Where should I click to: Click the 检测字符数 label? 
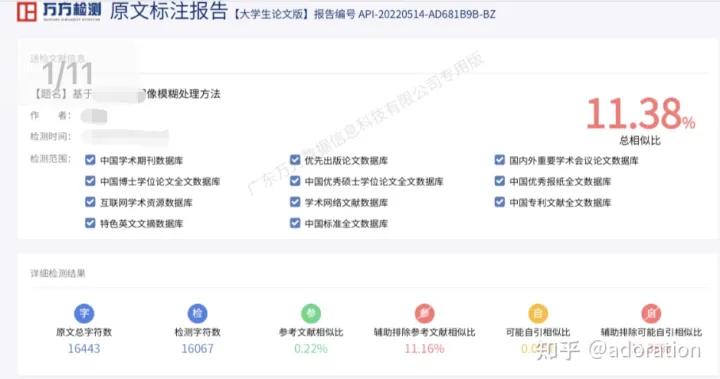pyautogui.click(x=197, y=332)
